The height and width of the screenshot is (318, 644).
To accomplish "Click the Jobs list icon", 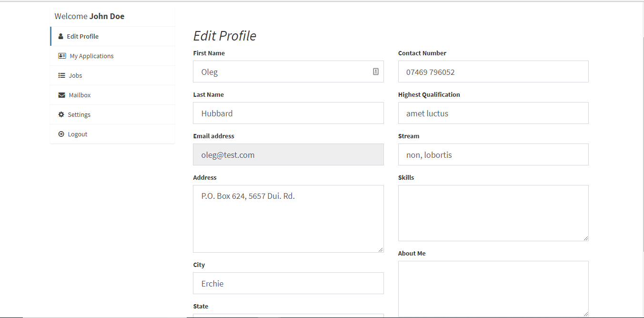I will (61, 75).
